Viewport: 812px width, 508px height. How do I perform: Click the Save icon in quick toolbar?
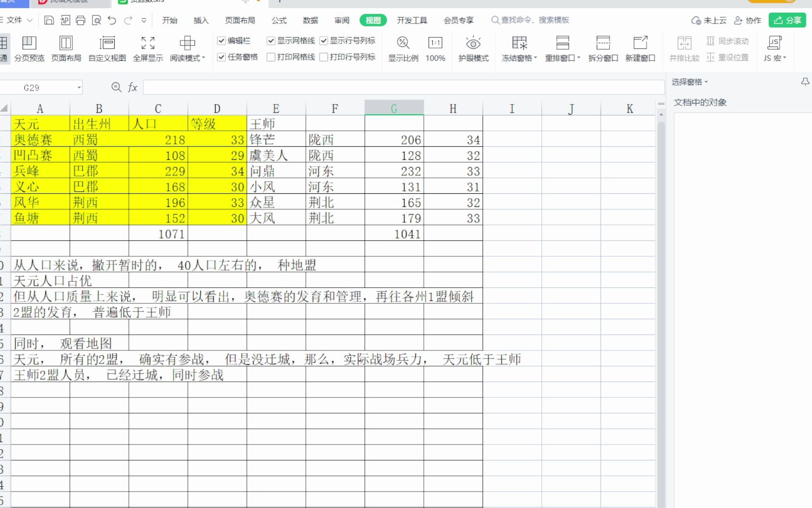(49, 20)
